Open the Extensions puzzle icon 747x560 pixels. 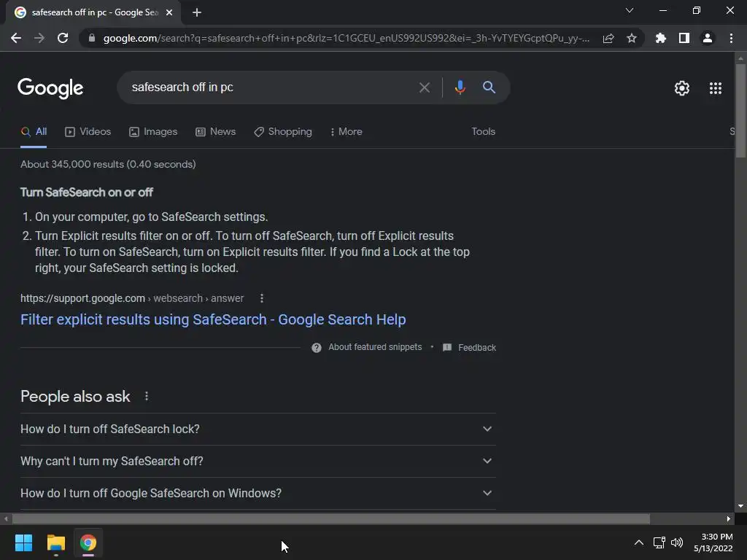point(661,38)
